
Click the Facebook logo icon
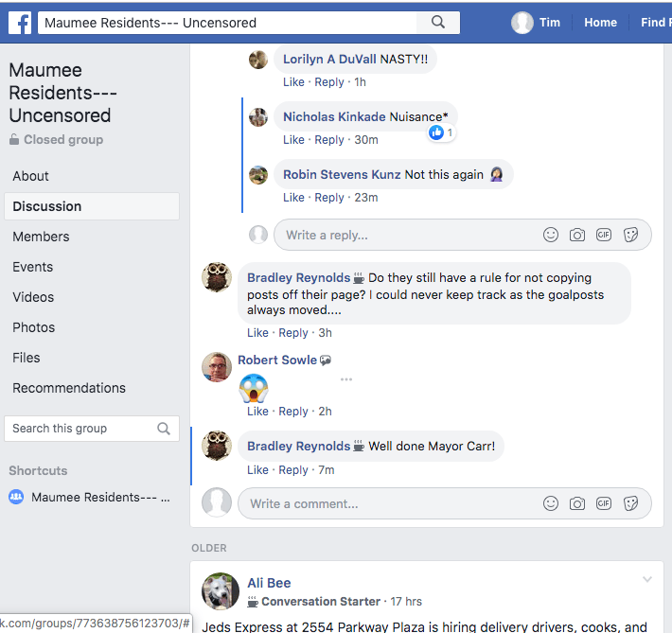(x=19, y=23)
